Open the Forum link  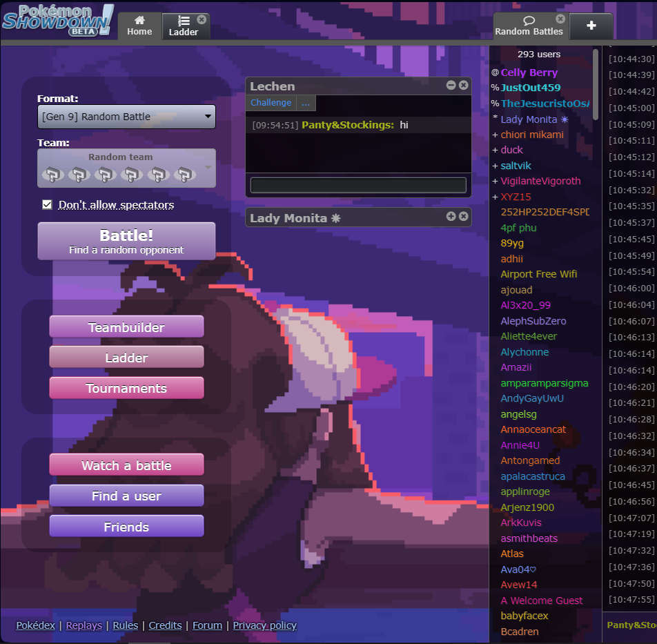[x=208, y=625]
